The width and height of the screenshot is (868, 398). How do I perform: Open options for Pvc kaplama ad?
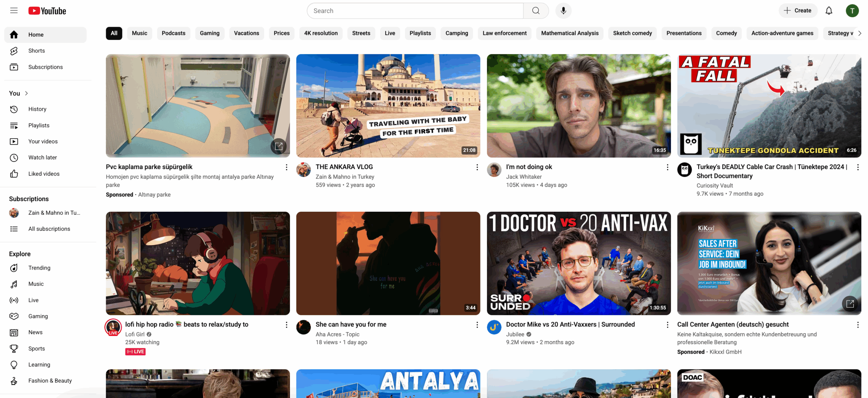pyautogui.click(x=287, y=167)
